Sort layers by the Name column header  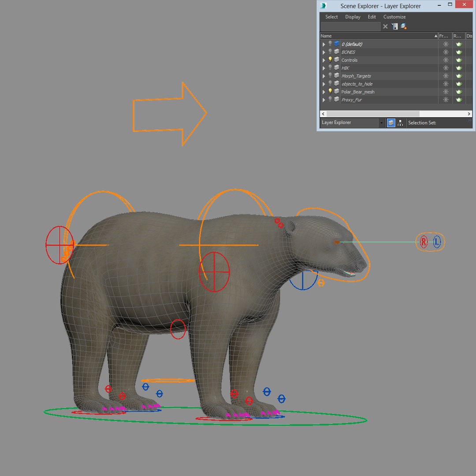click(379, 36)
